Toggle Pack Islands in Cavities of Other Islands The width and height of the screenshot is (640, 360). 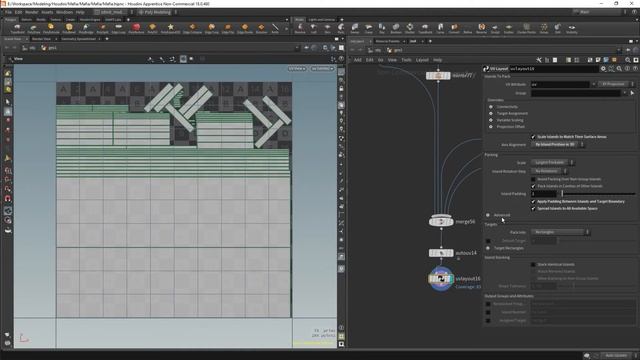pos(533,186)
